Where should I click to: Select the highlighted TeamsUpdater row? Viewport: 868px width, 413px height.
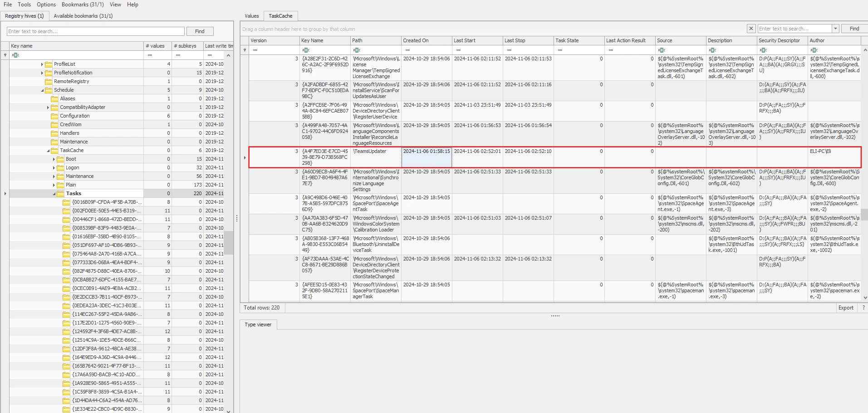point(408,157)
